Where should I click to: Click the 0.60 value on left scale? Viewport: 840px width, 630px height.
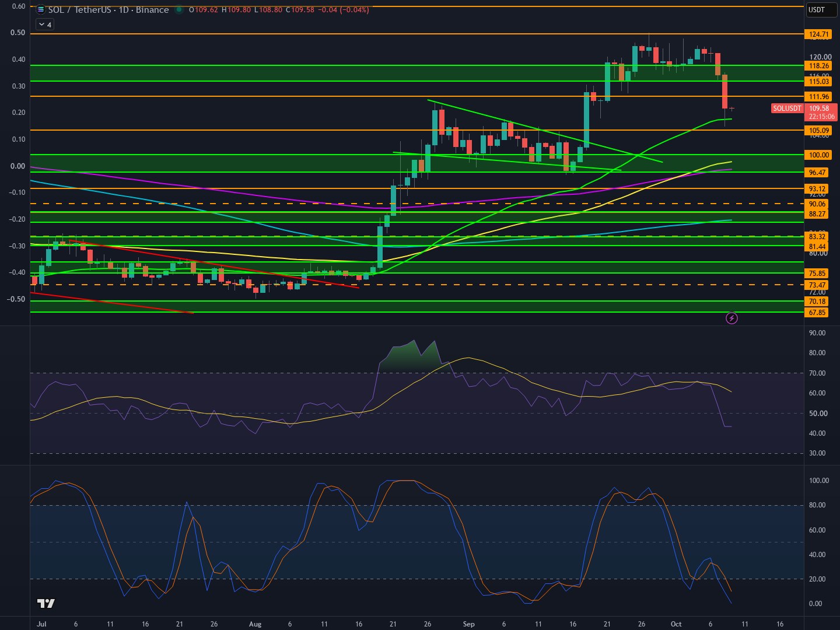click(18, 6)
